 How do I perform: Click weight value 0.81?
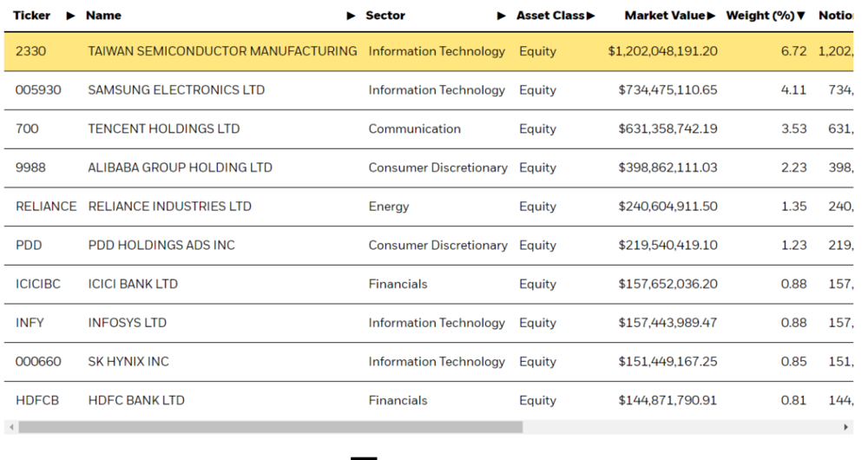[x=794, y=399]
